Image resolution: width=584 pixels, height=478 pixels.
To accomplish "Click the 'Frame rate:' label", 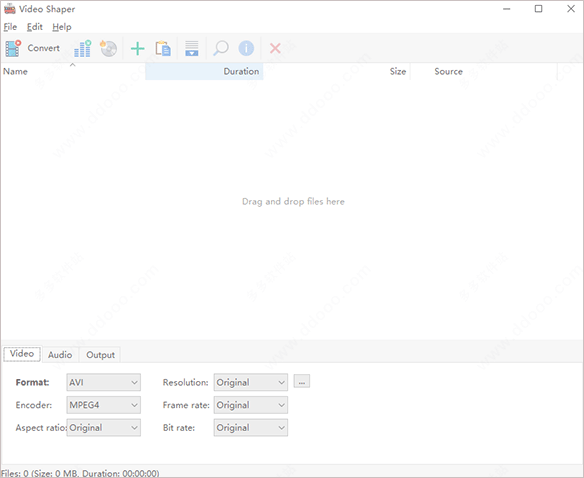I will [186, 405].
